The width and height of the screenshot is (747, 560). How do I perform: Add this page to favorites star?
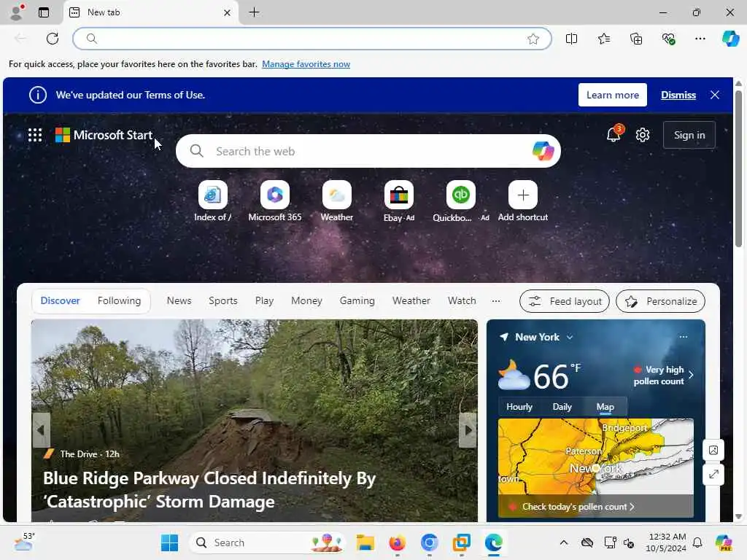(533, 39)
